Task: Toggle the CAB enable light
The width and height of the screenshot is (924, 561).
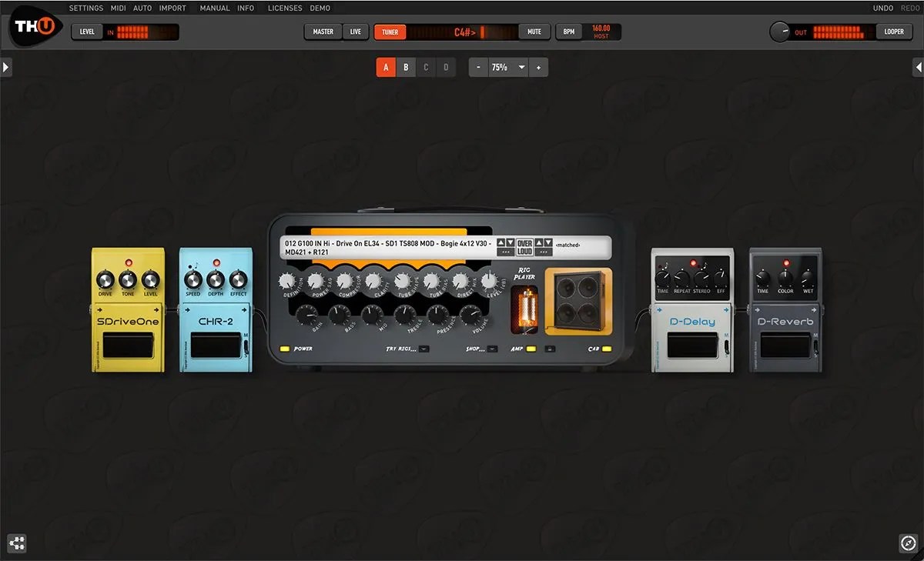Action: tap(607, 349)
